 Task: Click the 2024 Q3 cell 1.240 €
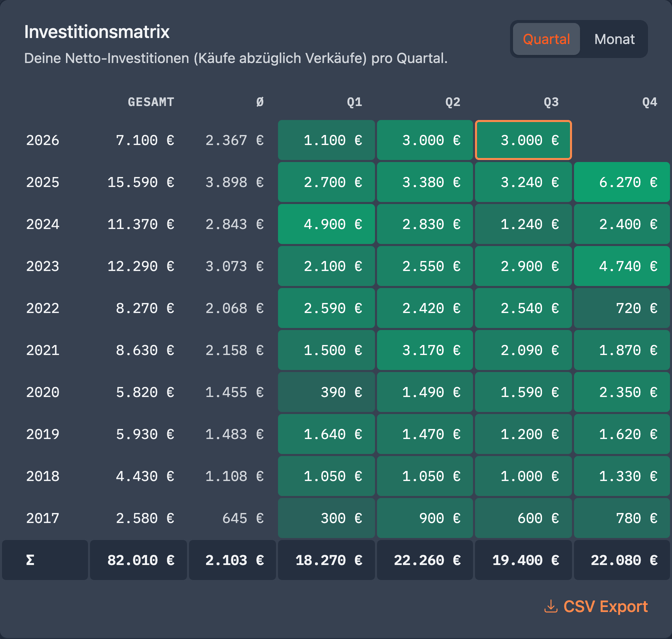(523, 224)
